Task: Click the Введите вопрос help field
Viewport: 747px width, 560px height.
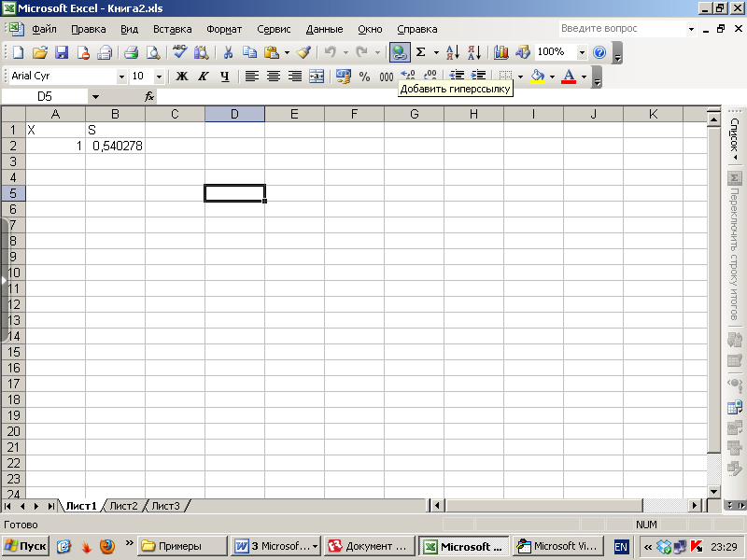Action: 622,29
